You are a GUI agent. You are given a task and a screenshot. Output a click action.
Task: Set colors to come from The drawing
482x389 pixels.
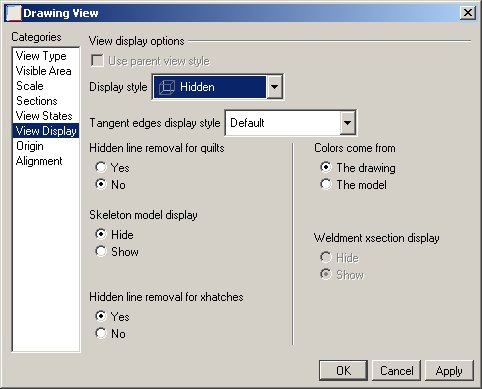click(x=326, y=167)
